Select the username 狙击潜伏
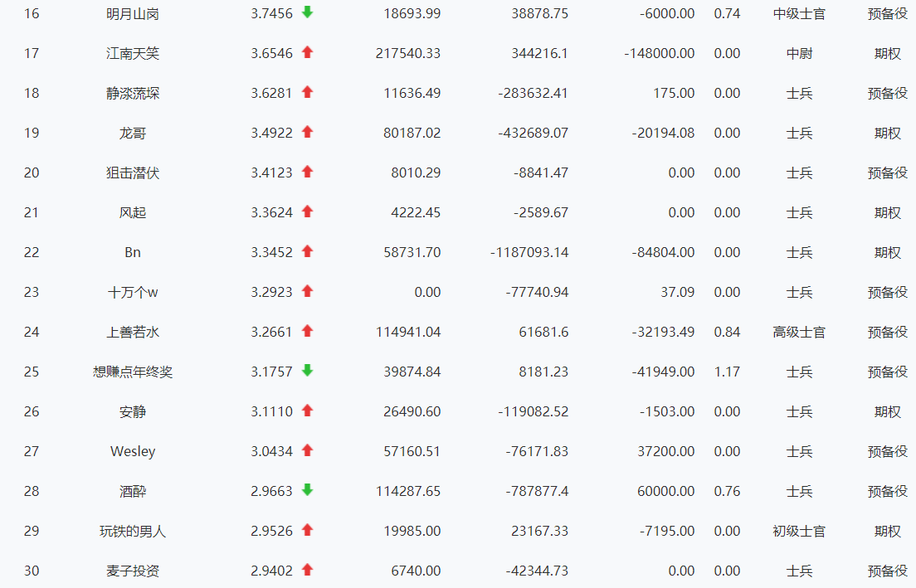The image size is (916, 588). click(x=133, y=173)
